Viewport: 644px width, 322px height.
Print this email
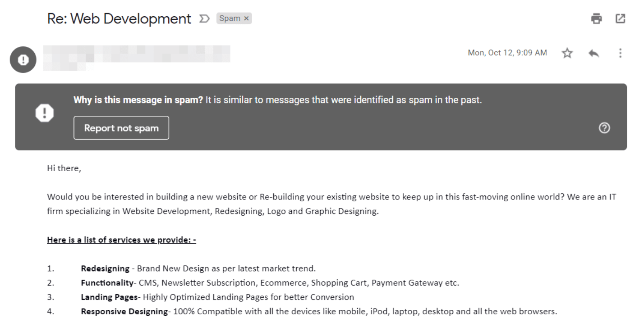(x=597, y=18)
